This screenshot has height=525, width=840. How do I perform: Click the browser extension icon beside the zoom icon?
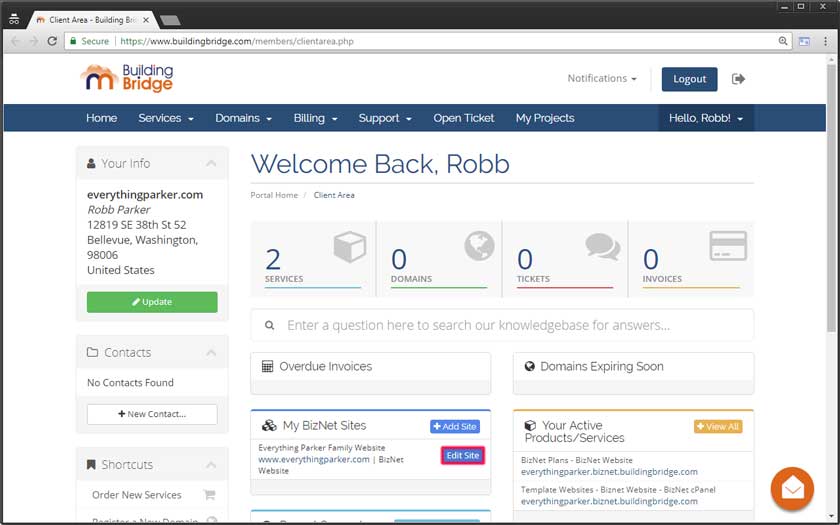(x=804, y=41)
